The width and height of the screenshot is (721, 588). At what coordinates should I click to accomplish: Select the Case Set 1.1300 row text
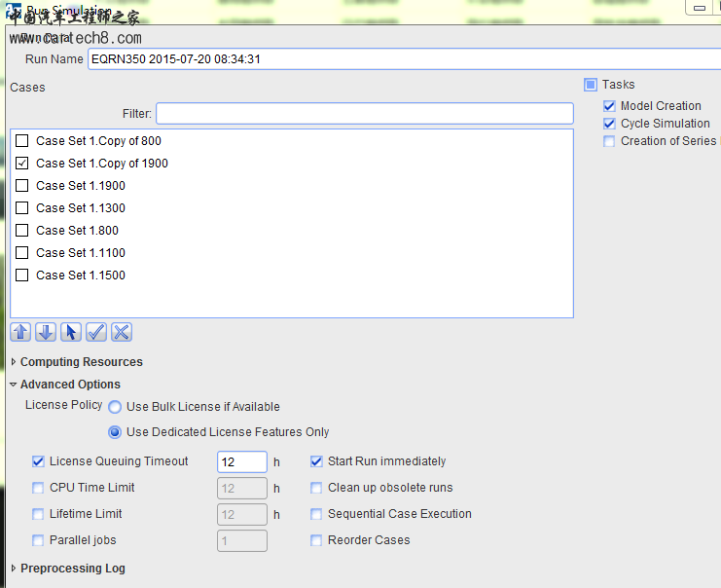coord(81,208)
